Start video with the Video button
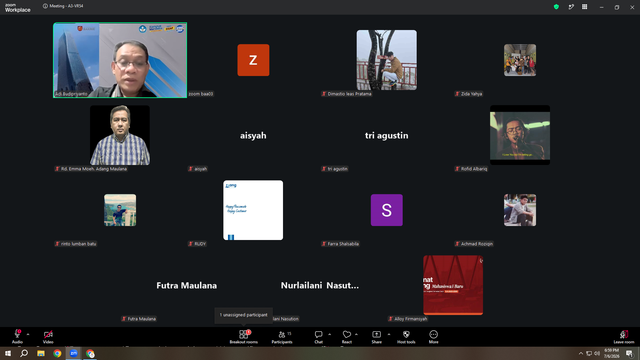Image resolution: width=640 pixels, height=360 pixels. click(x=48, y=336)
